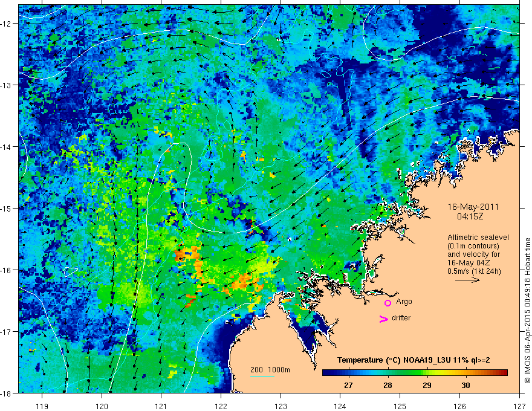The height and width of the screenshot is (411, 532).
Task: Click the latitude axis label '-18'
Action: (x=7, y=393)
